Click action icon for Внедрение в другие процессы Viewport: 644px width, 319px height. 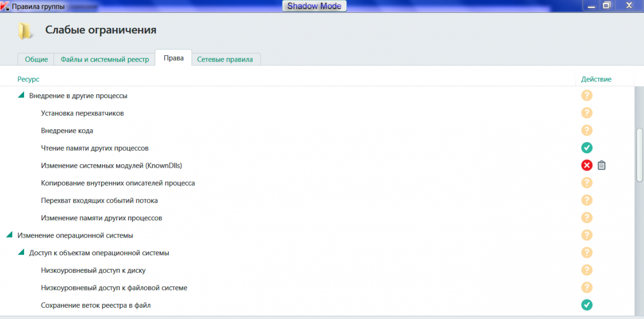click(x=587, y=95)
